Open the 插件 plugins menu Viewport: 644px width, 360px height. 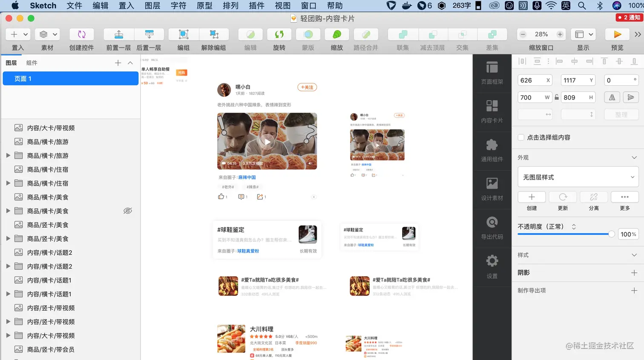(x=256, y=6)
